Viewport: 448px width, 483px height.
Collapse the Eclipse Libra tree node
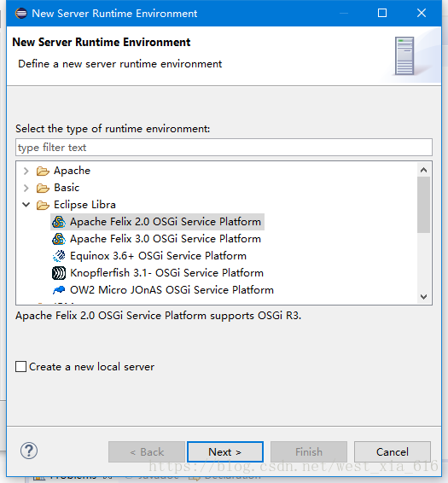[26, 205]
